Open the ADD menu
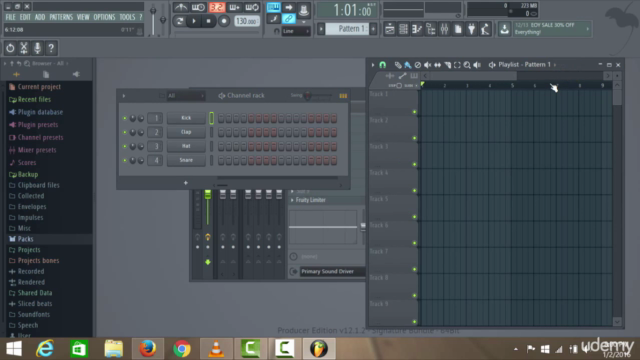 40,17
